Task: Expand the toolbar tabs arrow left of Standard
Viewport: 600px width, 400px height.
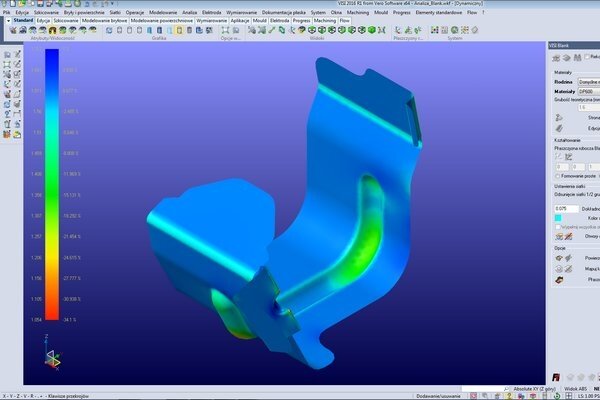Action: (8, 21)
